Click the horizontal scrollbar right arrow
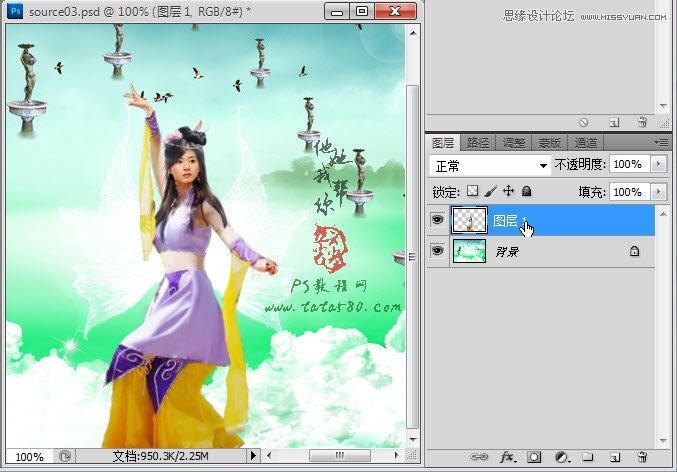 coord(396,455)
